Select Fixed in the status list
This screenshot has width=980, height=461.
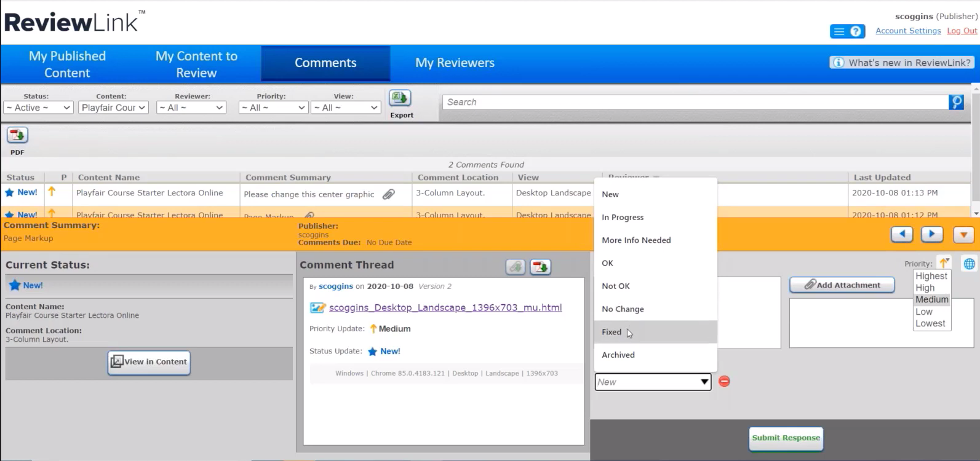pyautogui.click(x=612, y=332)
